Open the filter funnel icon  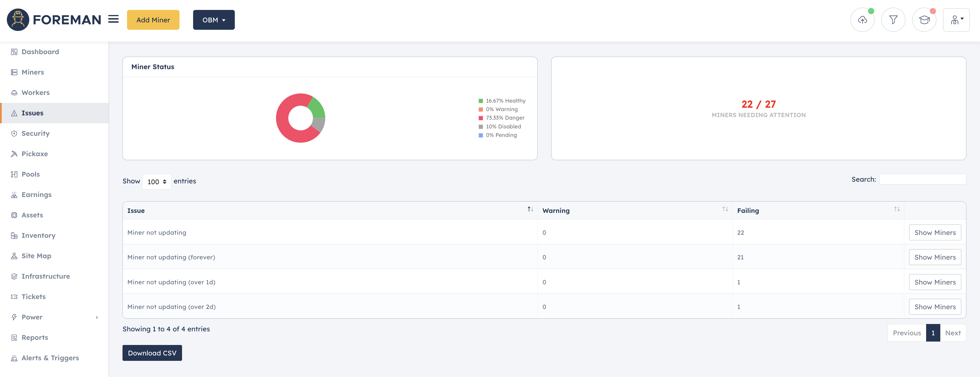(x=893, y=20)
